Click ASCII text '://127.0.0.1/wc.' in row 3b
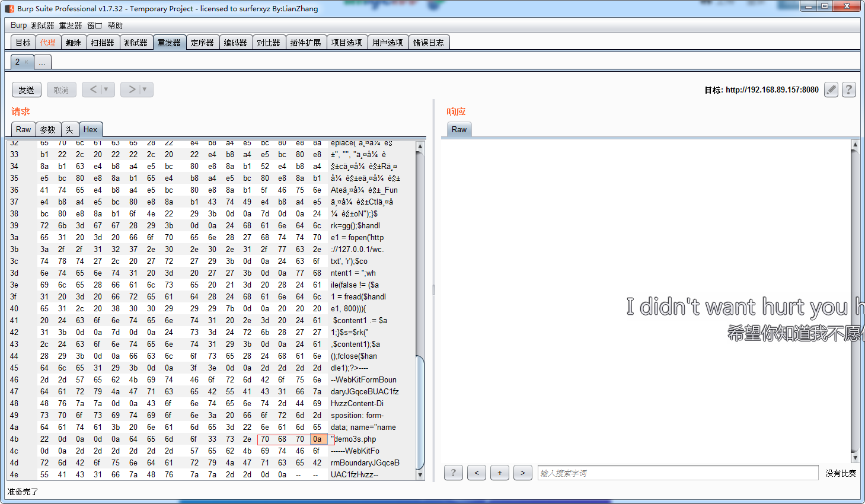 [x=357, y=250]
